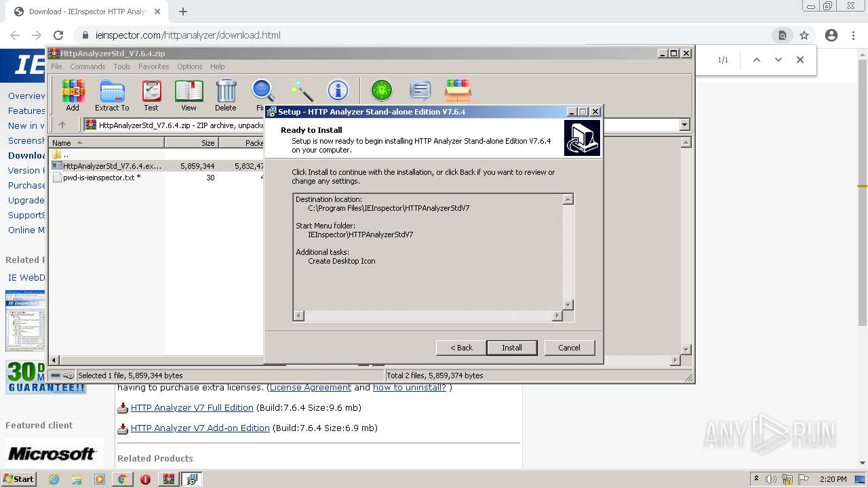Sort WinRAR file list by Name column
This screenshot has width=868, height=488.
pos(106,142)
